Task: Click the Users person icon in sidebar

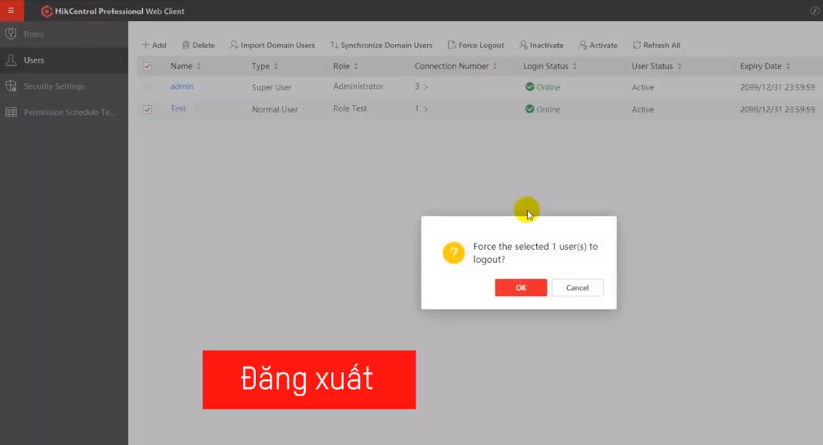Action: [10, 60]
